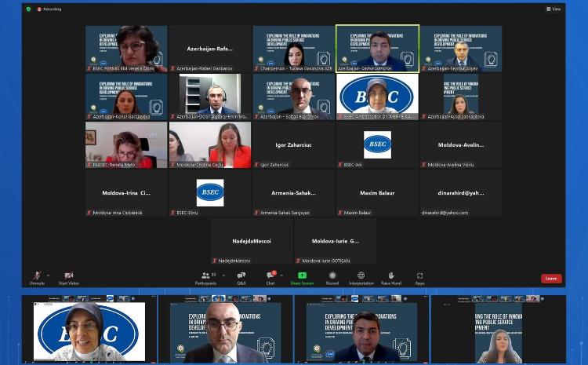Open the Participants panel
588x365 pixels.
206,278
